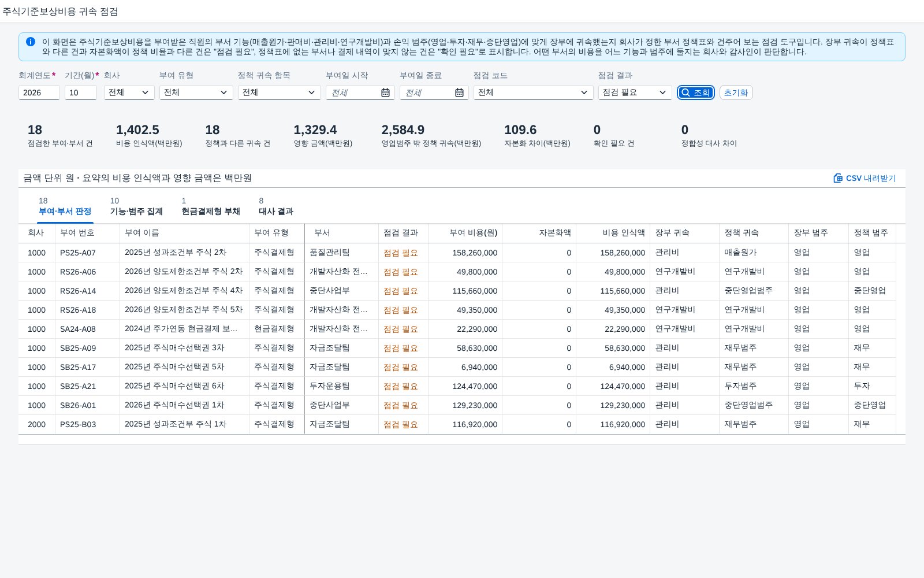Click the PS25-B03 table cell
Viewport: 924px width, 578px height.
[87, 424]
